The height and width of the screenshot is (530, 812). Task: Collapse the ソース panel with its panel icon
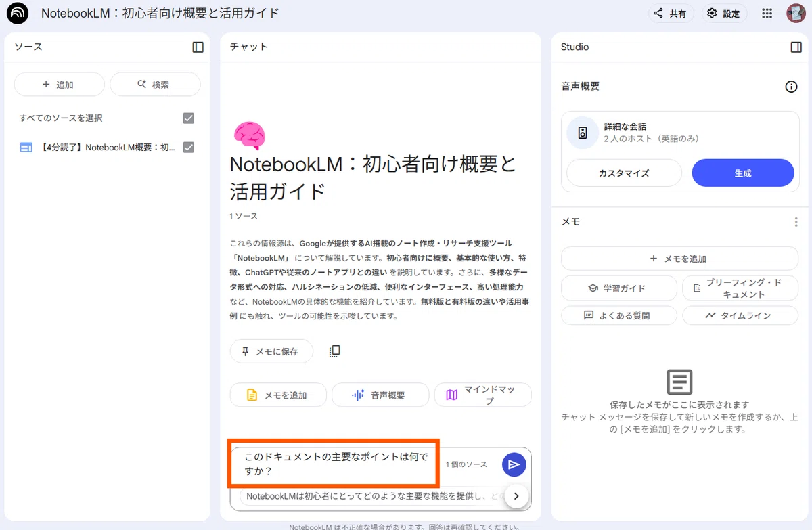(x=198, y=47)
